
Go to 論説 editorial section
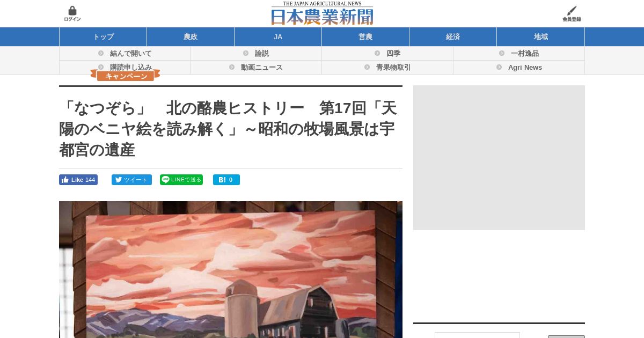pyautogui.click(x=262, y=53)
